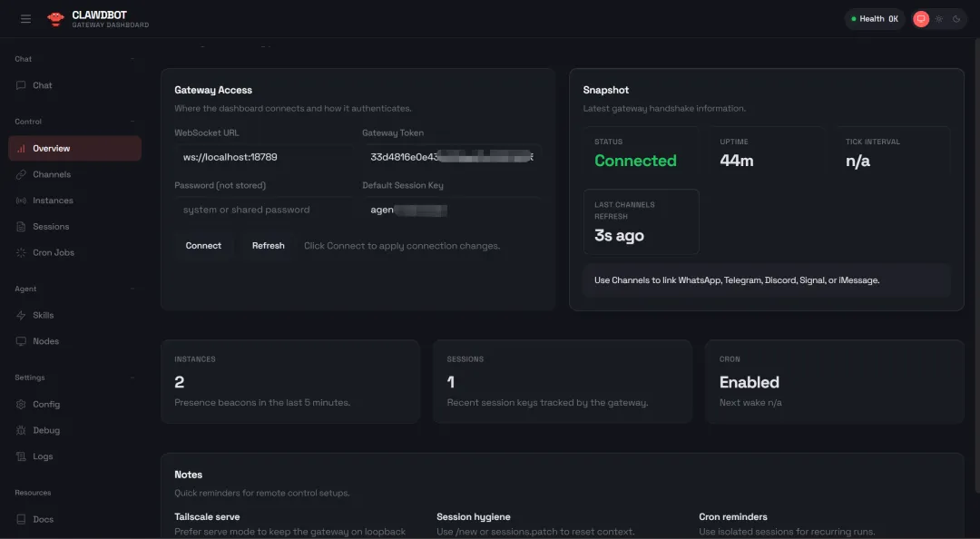Click the Sessions document icon
Viewport: 980px width, 539px height.
tap(21, 226)
